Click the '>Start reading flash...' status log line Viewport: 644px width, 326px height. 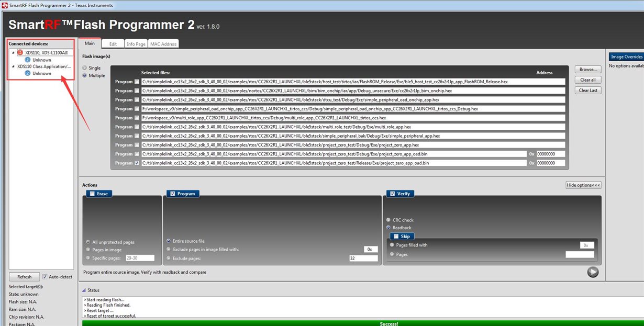[105, 299]
